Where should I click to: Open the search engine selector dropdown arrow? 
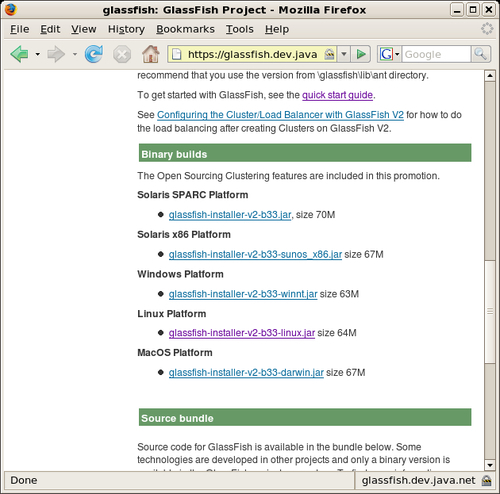[x=397, y=54]
